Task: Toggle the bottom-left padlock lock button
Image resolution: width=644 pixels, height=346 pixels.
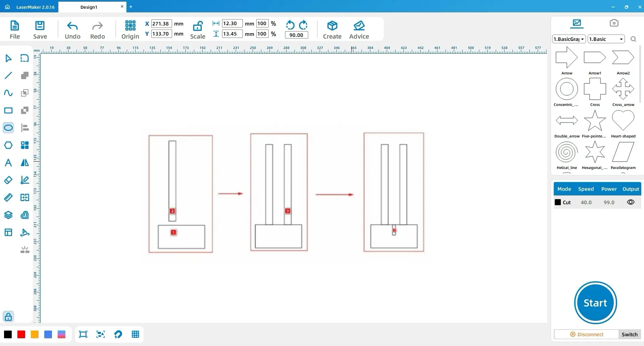Action: 8,316
